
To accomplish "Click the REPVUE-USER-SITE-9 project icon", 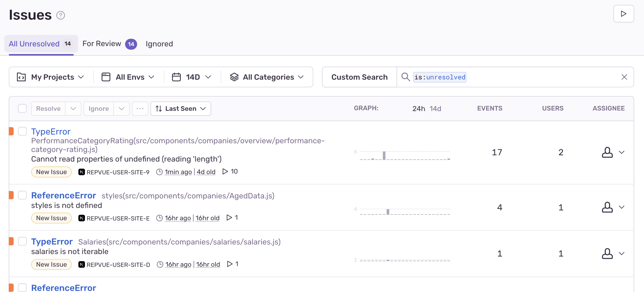I will (82, 172).
